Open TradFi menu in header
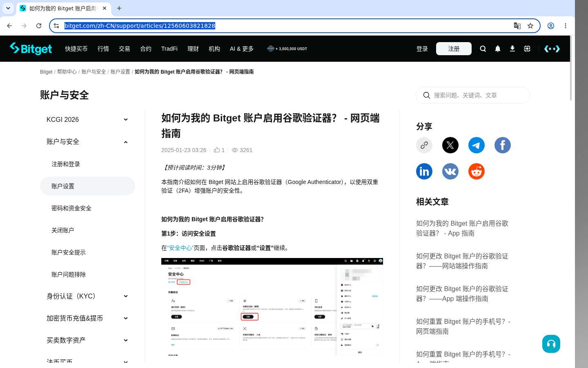 169,49
